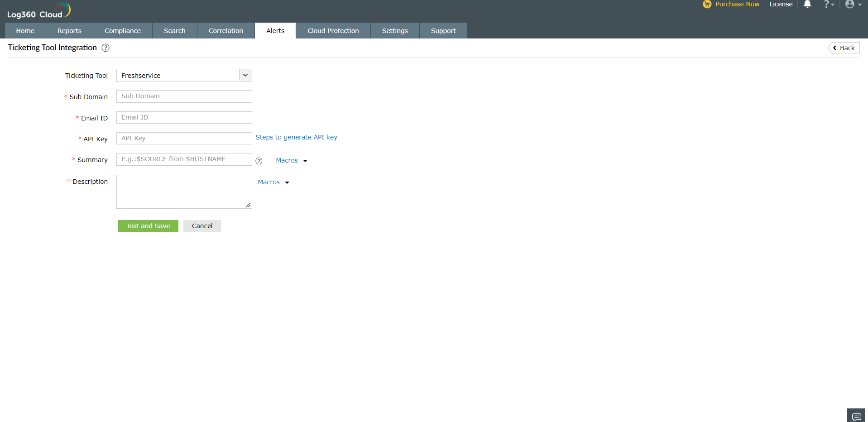Viewport: 868px width, 422px height.
Task: Click the Log360 Cloud logo
Action: (x=39, y=11)
